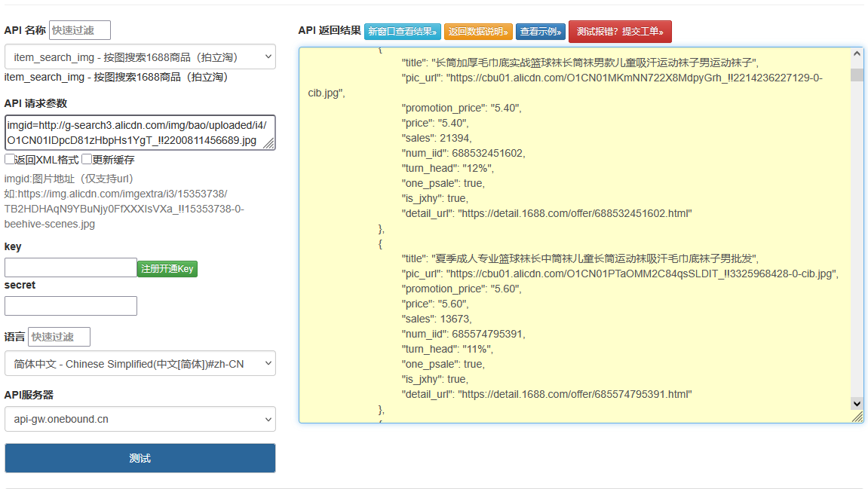Open the item_search_img API selection dropdown

(x=140, y=57)
